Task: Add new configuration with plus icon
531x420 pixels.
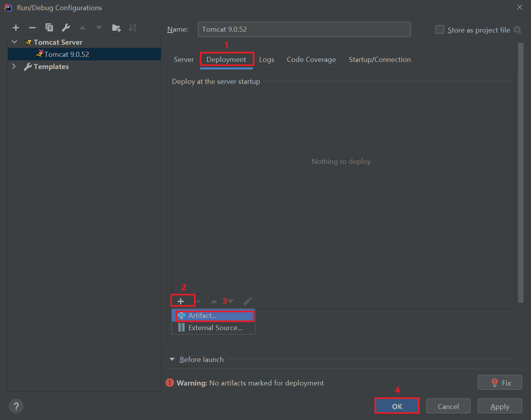Action: (x=16, y=28)
